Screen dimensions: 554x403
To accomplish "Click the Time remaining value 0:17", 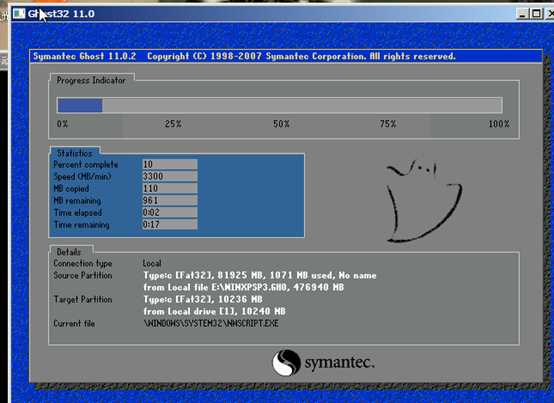I will pos(170,224).
